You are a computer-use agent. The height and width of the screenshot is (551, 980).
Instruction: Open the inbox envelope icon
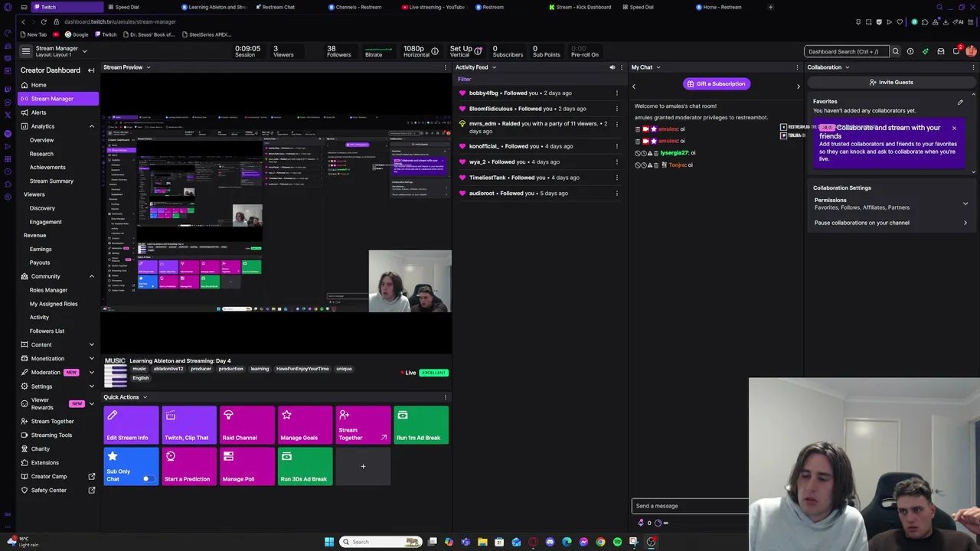941,51
